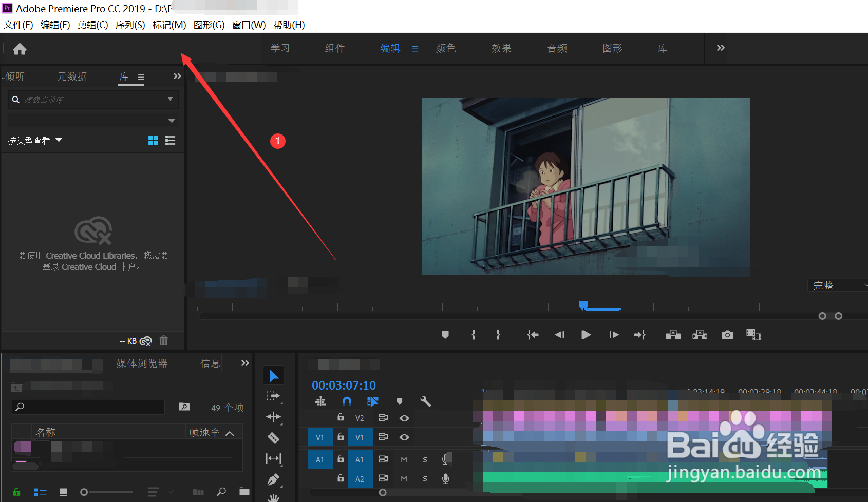Add a marker in Program monitor
Viewport: 868px width, 502px height.
[445, 335]
